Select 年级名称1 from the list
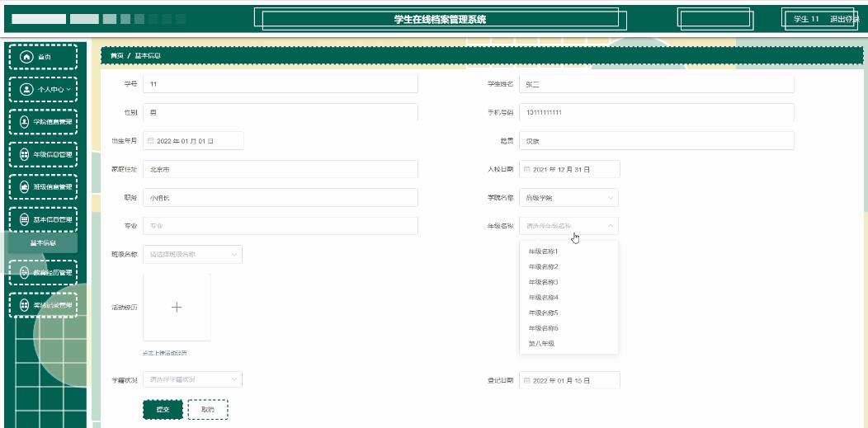 pyautogui.click(x=568, y=252)
